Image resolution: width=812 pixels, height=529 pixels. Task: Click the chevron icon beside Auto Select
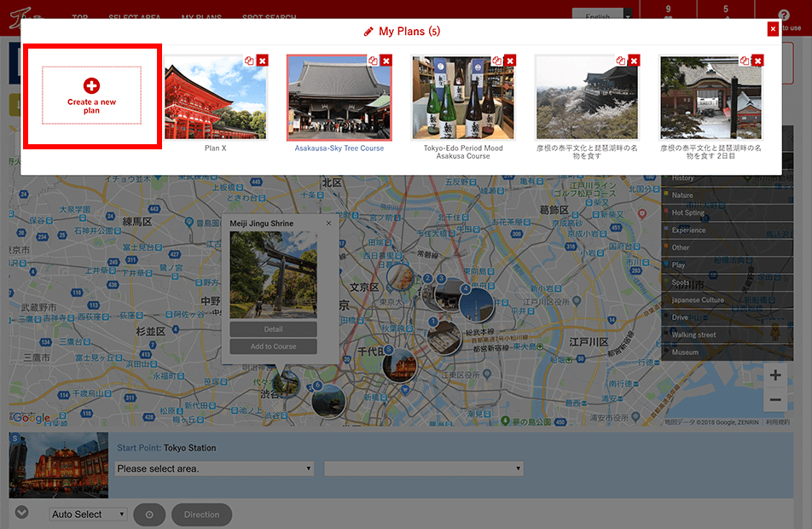(x=22, y=513)
